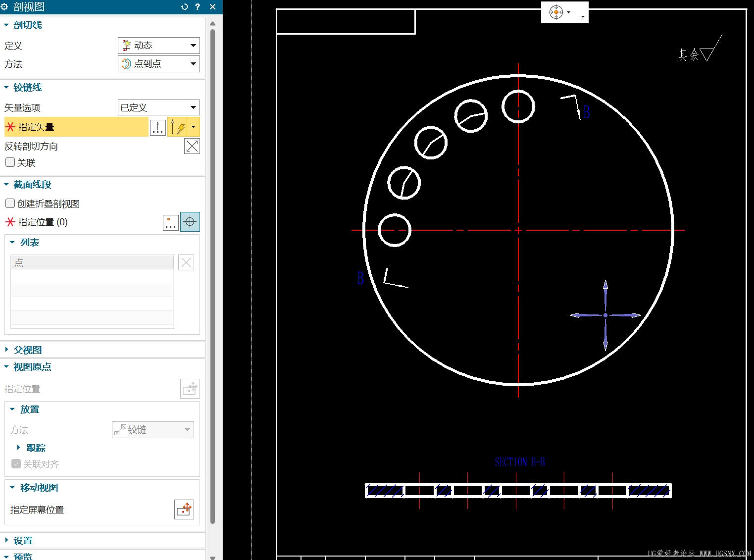Open the 定义 dropdown showing 动态

[159, 46]
